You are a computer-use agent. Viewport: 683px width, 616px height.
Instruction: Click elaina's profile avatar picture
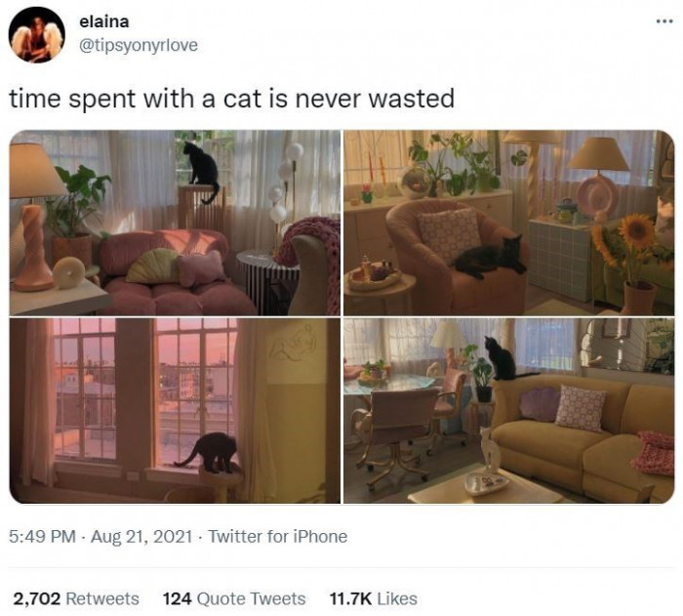[x=37, y=35]
